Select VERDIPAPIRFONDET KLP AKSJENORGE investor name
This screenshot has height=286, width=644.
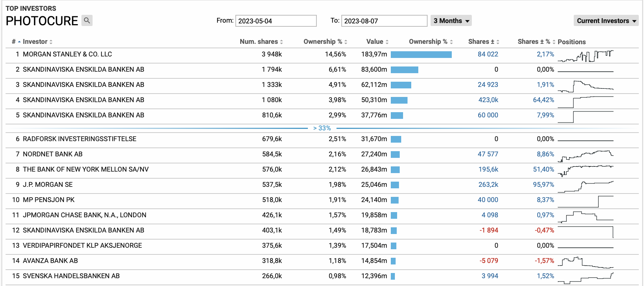(82, 246)
